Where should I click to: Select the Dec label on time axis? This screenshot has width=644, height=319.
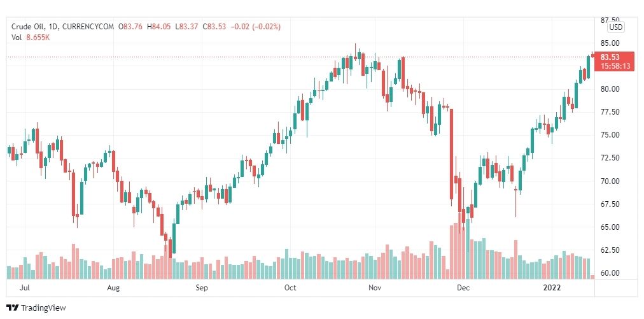pos(463,288)
